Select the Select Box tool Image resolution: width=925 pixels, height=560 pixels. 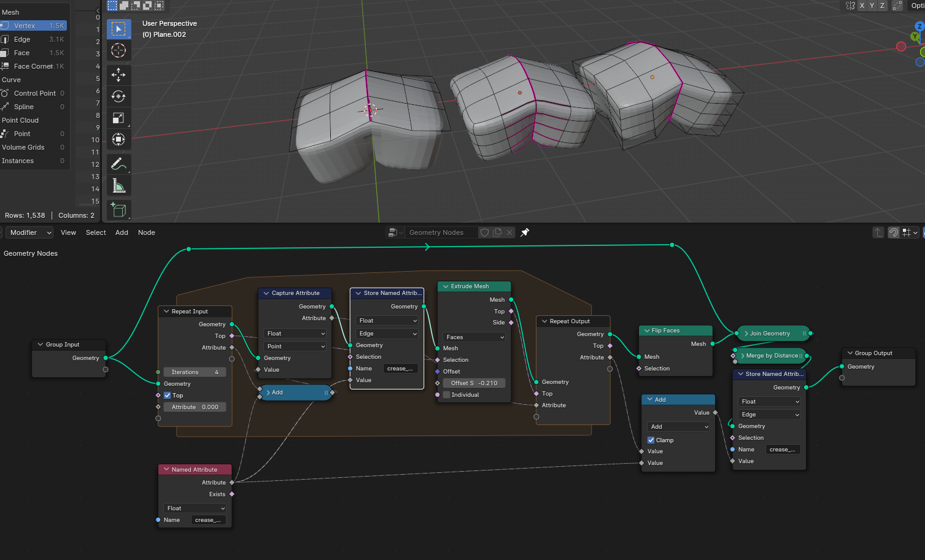(119, 29)
